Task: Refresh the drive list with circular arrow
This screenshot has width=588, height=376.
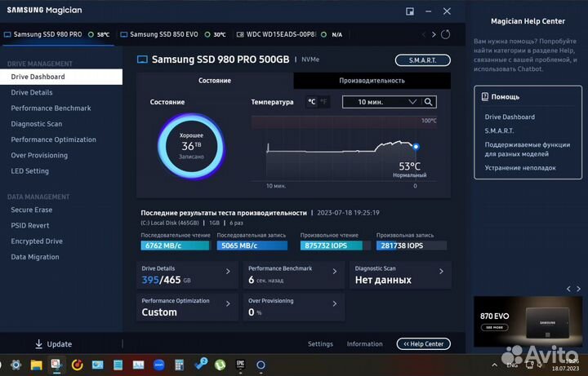Action: tap(445, 34)
